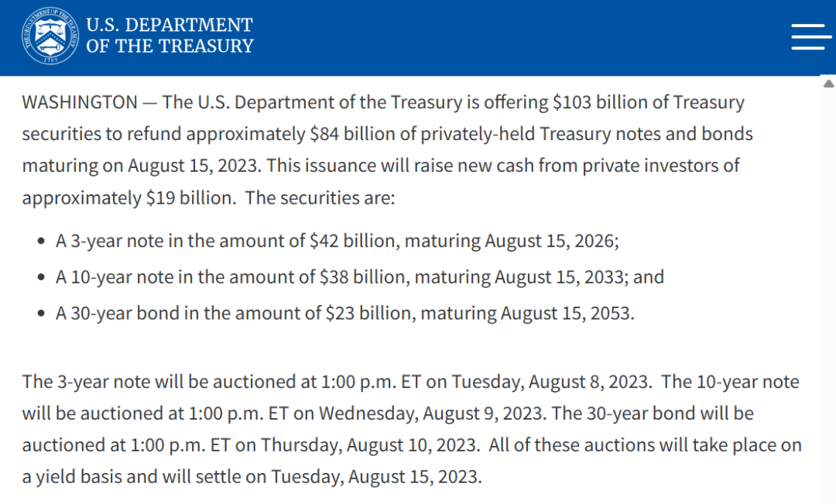Click the bullet marker before 10-year note
836x504 pixels.
41,278
